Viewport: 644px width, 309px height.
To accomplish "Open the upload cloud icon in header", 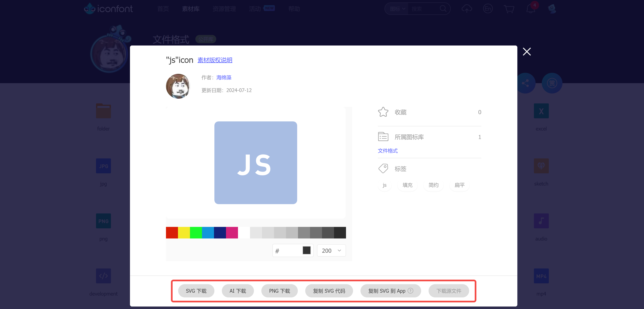I will pos(466,9).
